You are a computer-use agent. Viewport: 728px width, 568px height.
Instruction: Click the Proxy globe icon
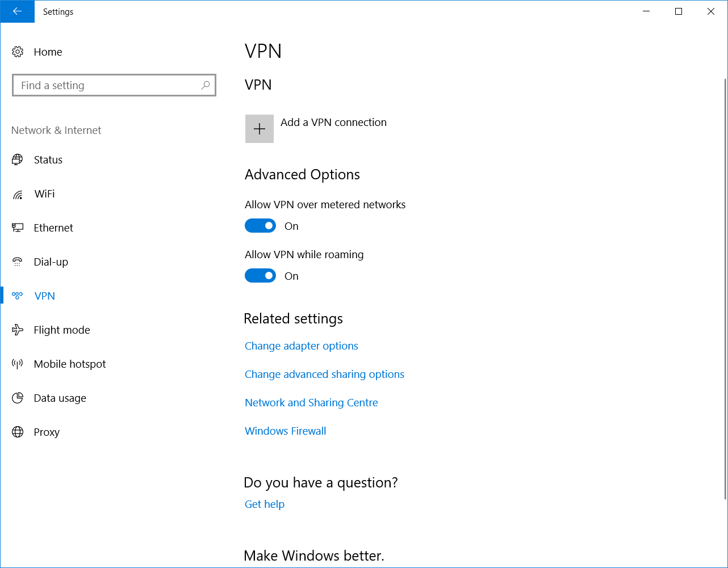click(x=18, y=432)
